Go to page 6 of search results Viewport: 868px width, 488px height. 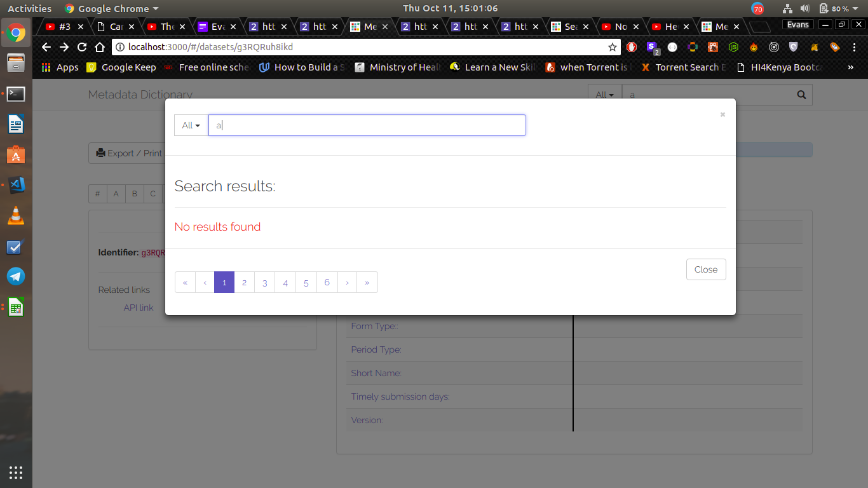coord(327,282)
